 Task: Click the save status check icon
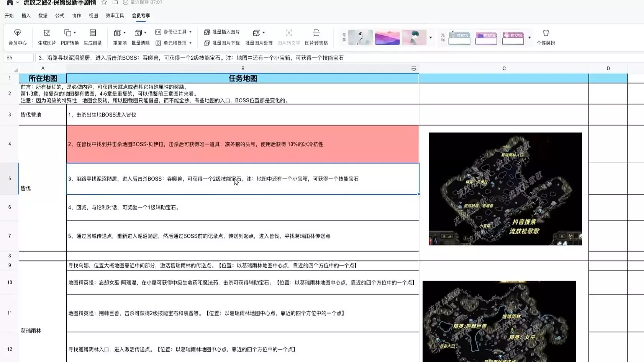[x=126, y=2]
